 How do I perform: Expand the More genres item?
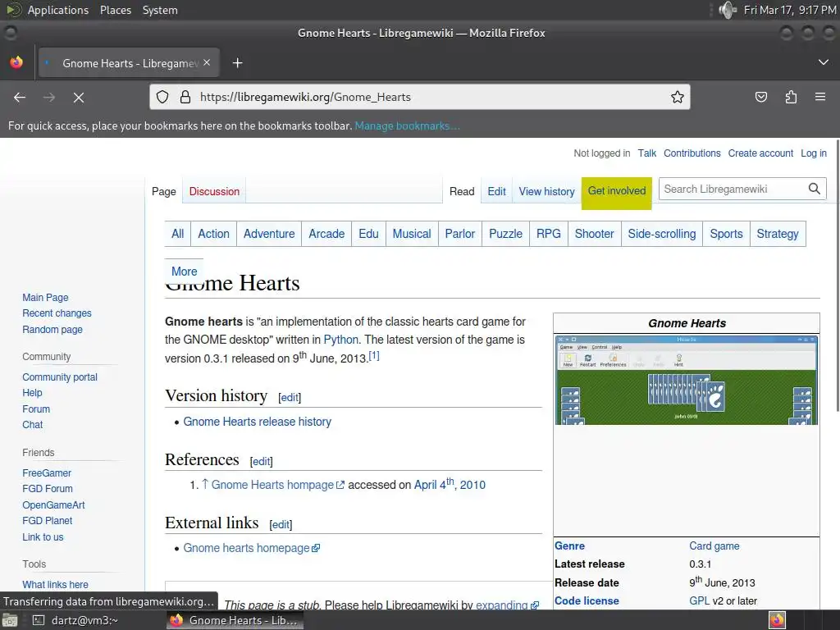[185, 271]
